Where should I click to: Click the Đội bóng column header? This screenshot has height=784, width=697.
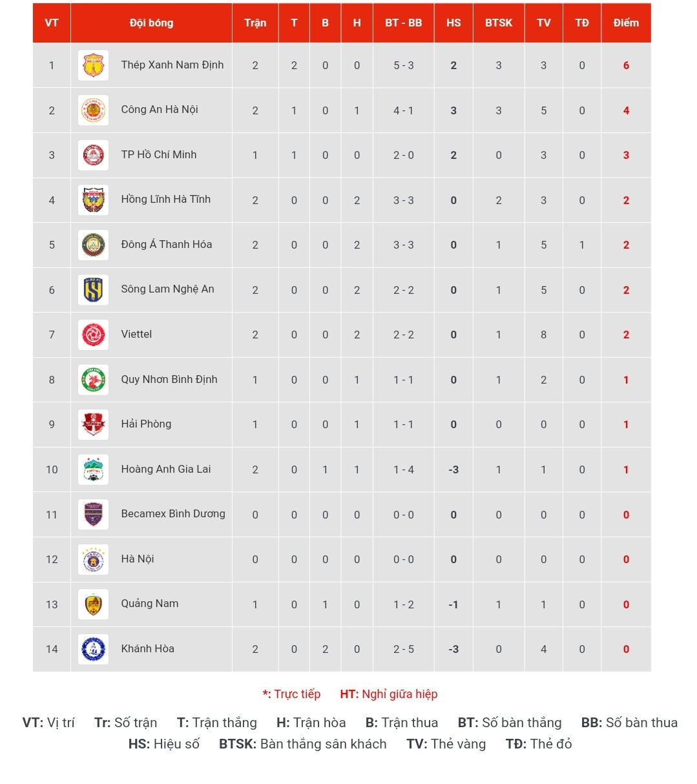coord(151,23)
